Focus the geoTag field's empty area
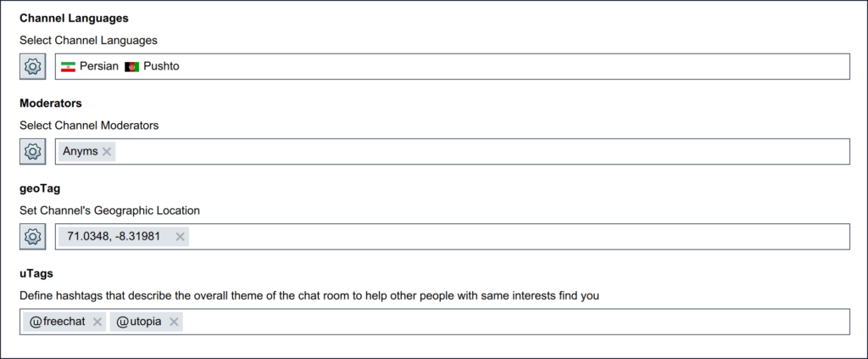 pyautogui.click(x=517, y=237)
